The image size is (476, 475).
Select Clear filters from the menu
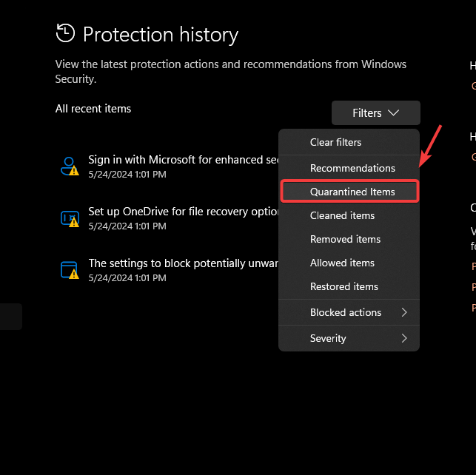tap(335, 142)
